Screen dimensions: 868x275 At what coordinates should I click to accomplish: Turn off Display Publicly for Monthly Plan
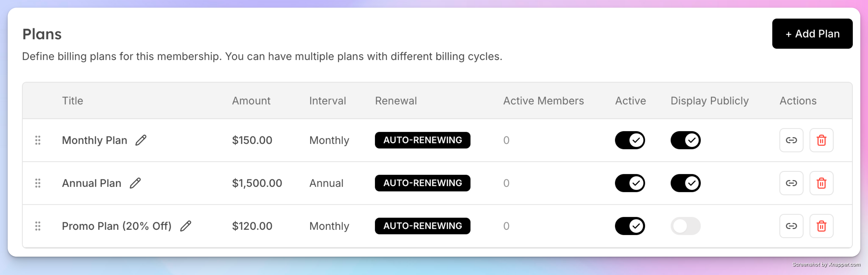685,140
